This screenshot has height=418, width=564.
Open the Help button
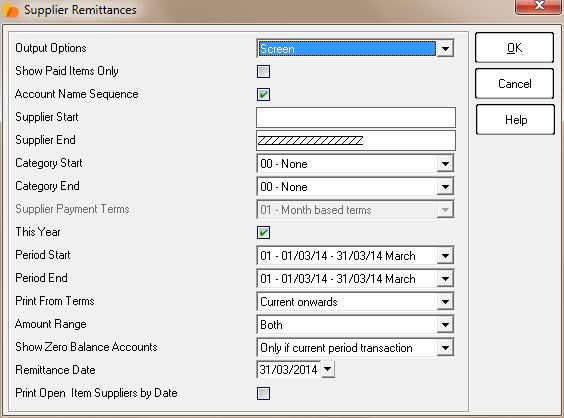tap(515, 119)
